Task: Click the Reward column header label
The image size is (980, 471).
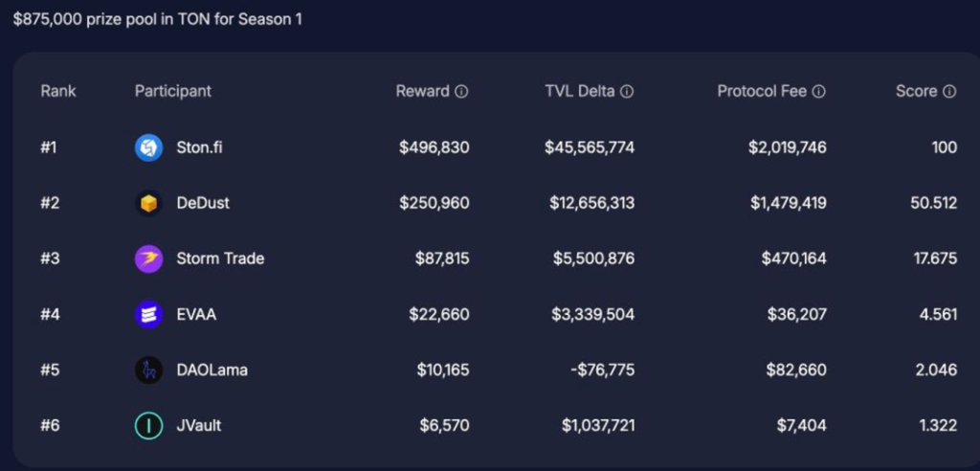Action: click(x=422, y=91)
